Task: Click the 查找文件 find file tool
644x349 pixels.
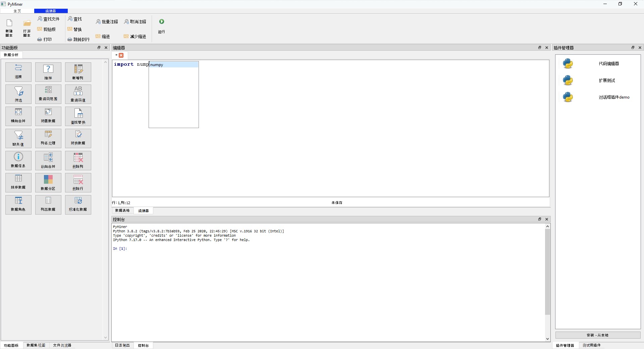Action: (48, 19)
